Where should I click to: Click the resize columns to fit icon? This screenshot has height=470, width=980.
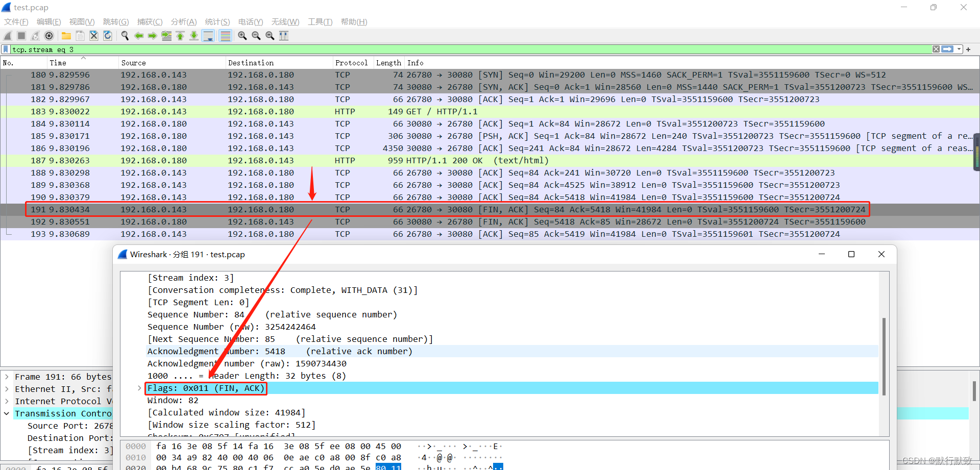(284, 36)
